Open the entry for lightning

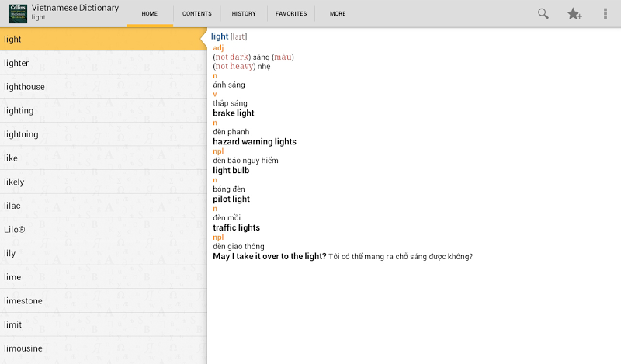pyautogui.click(x=103, y=134)
